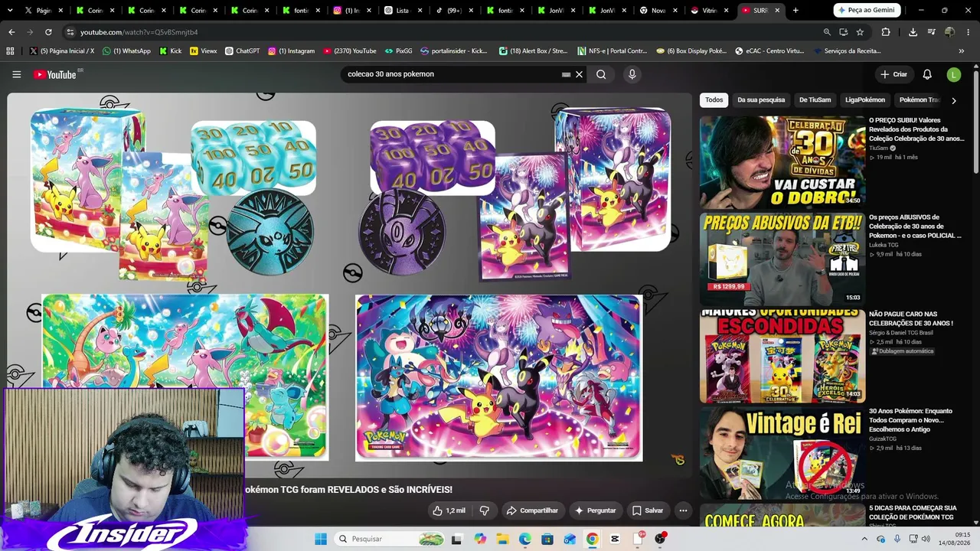Select the LigaPokémon chip
980x551 pixels.
(864, 100)
